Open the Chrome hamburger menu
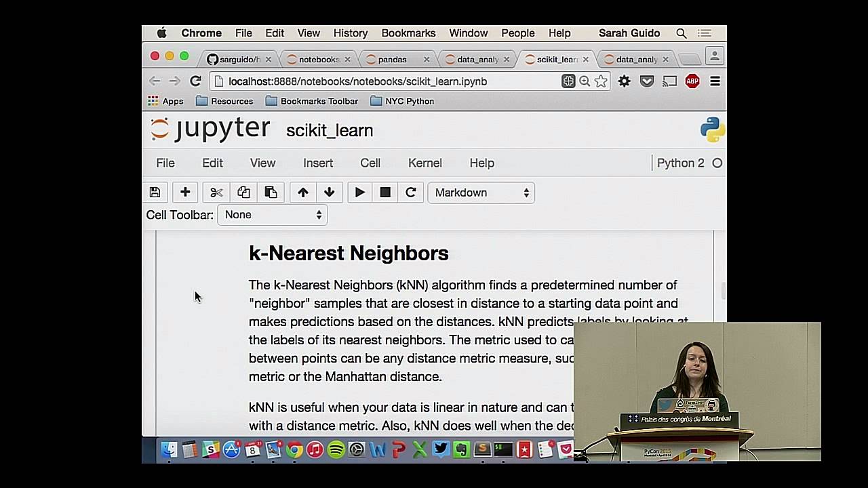868x488 pixels. tap(715, 81)
